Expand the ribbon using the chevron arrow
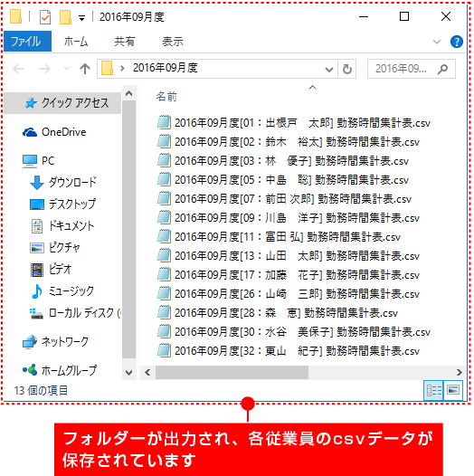The height and width of the screenshot is (476, 474). [436, 42]
